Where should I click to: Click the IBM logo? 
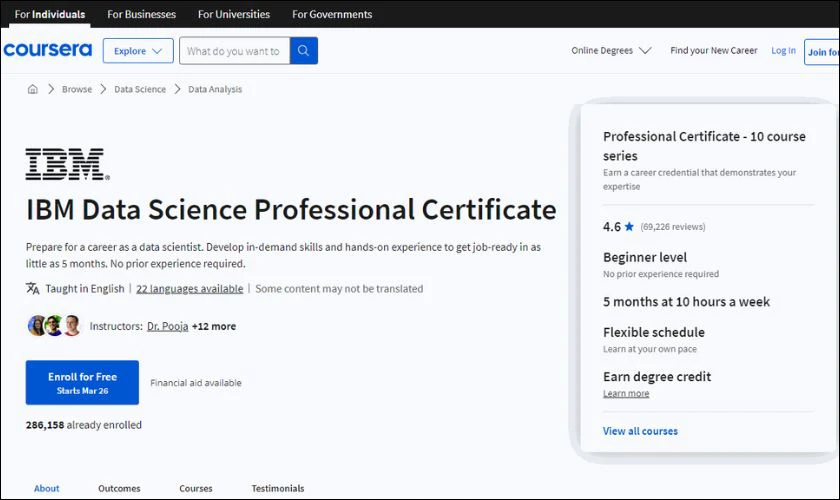(x=68, y=164)
